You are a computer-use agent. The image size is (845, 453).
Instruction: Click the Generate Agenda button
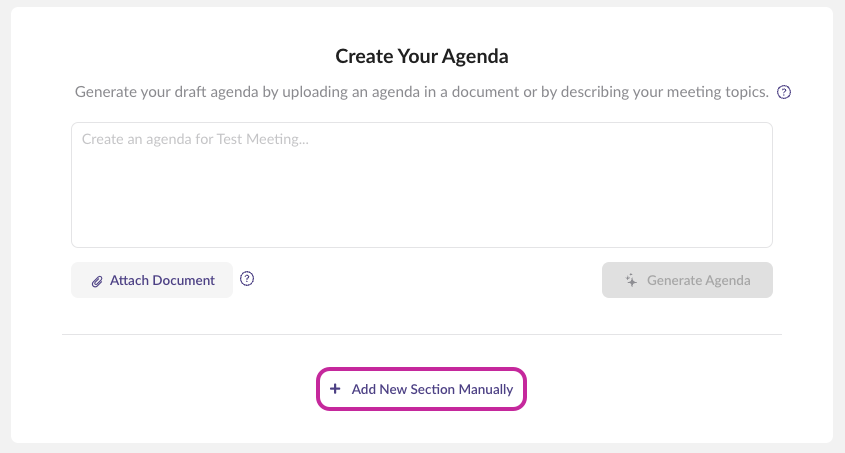(687, 280)
